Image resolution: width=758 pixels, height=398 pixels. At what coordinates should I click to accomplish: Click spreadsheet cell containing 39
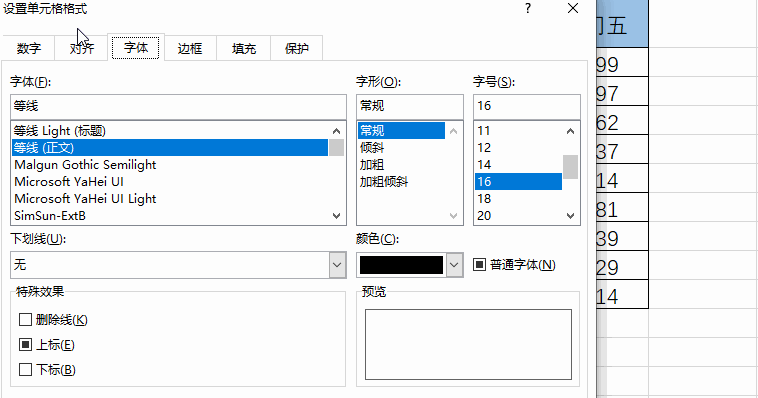tap(622, 236)
